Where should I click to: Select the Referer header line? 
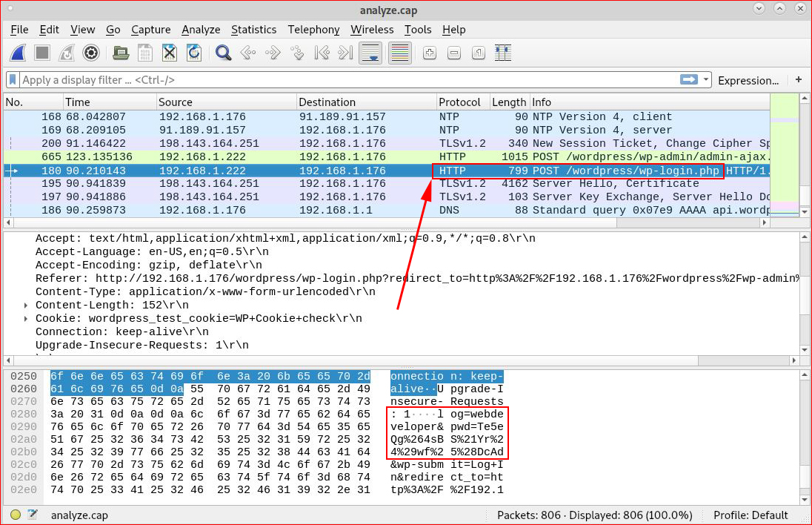click(402, 278)
